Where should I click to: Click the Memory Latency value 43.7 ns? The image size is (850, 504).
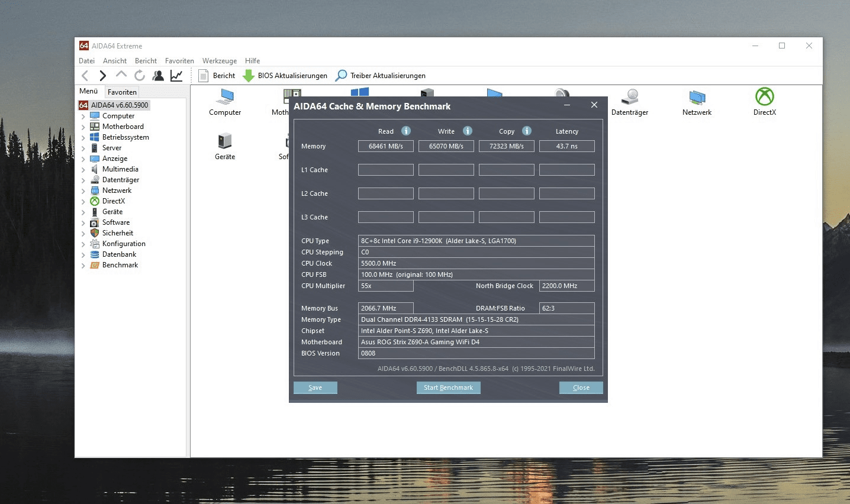pos(567,146)
